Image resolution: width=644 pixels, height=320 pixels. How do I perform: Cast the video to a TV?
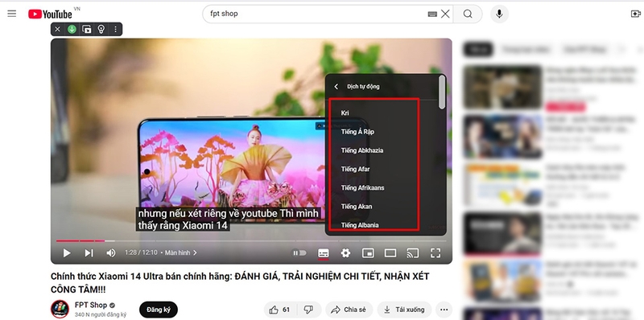[x=412, y=253]
